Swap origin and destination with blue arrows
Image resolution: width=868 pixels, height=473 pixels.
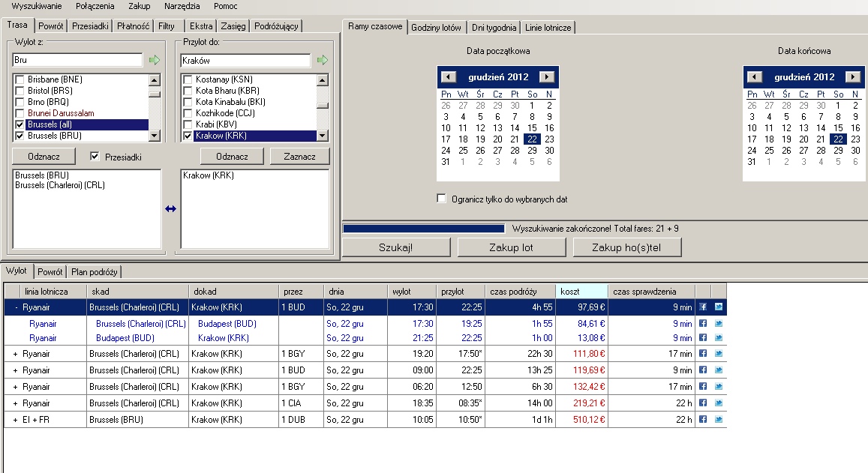[x=170, y=209]
